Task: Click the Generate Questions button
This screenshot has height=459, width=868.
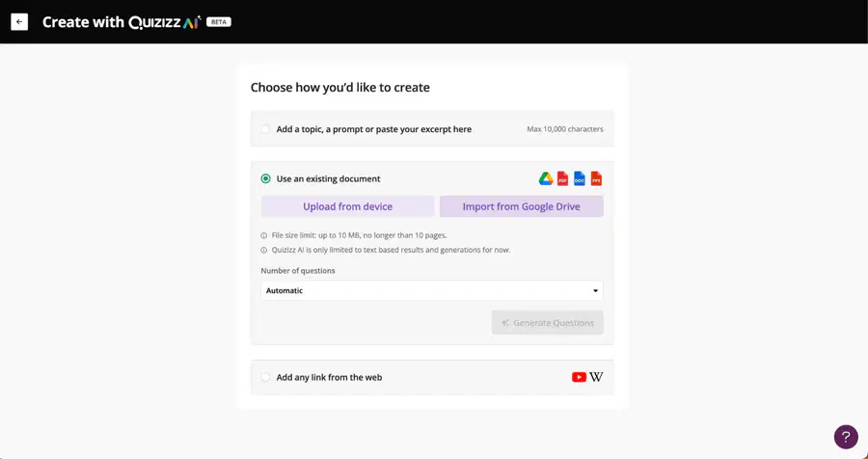Action: pos(548,323)
